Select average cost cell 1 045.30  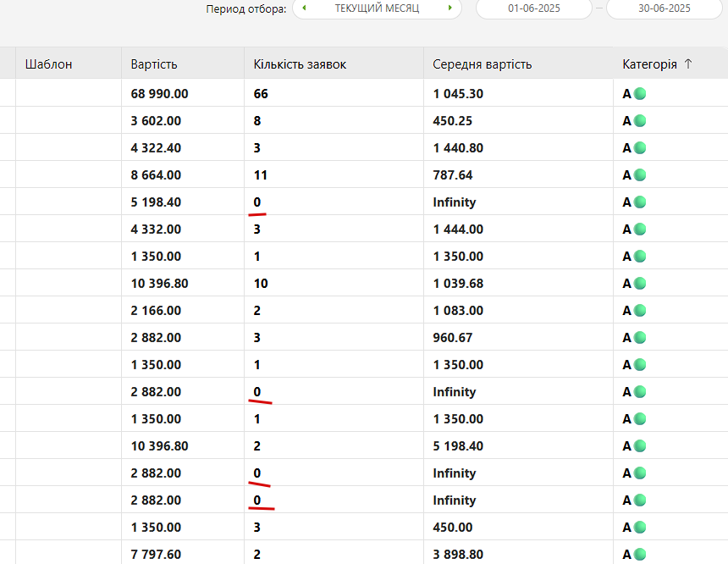coord(458,94)
